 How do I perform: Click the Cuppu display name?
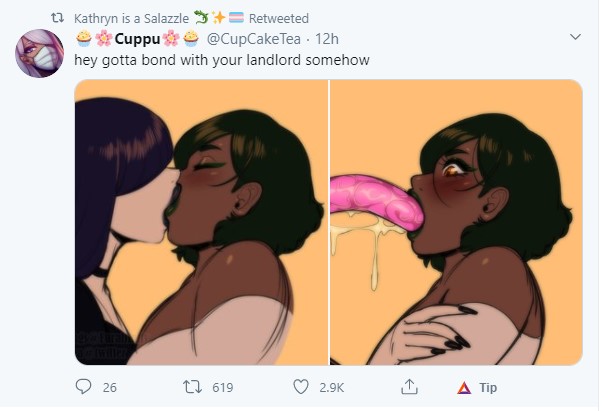coord(139,39)
